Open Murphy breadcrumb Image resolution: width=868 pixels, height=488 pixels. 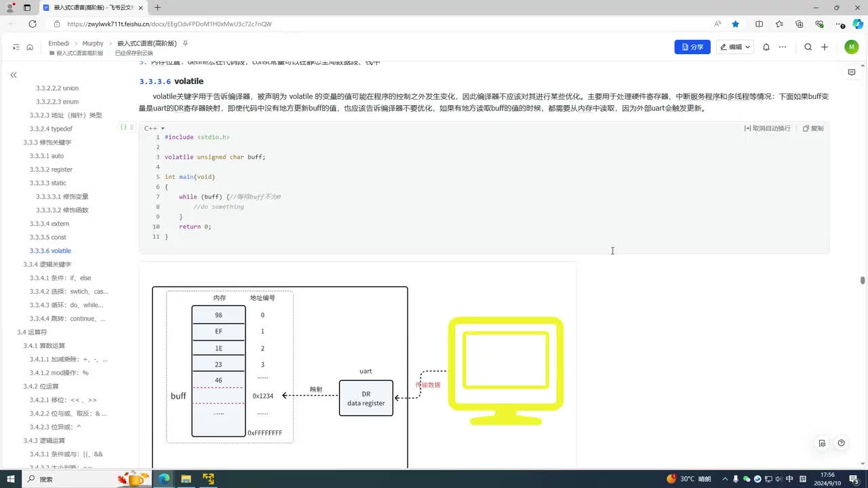(x=93, y=43)
